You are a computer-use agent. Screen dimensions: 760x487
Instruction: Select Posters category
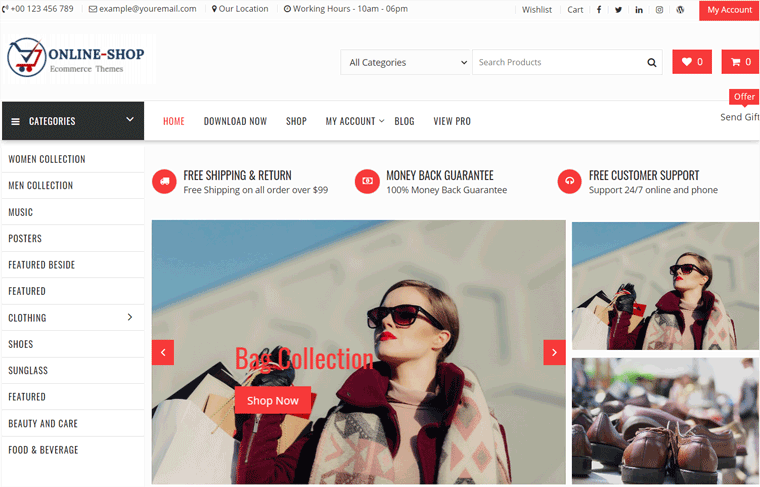point(73,238)
